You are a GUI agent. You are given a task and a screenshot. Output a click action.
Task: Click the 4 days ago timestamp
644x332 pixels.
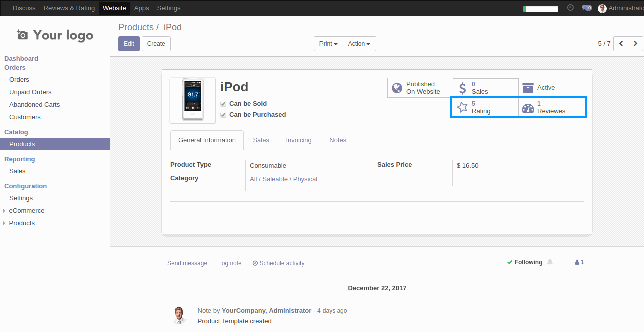pos(332,311)
